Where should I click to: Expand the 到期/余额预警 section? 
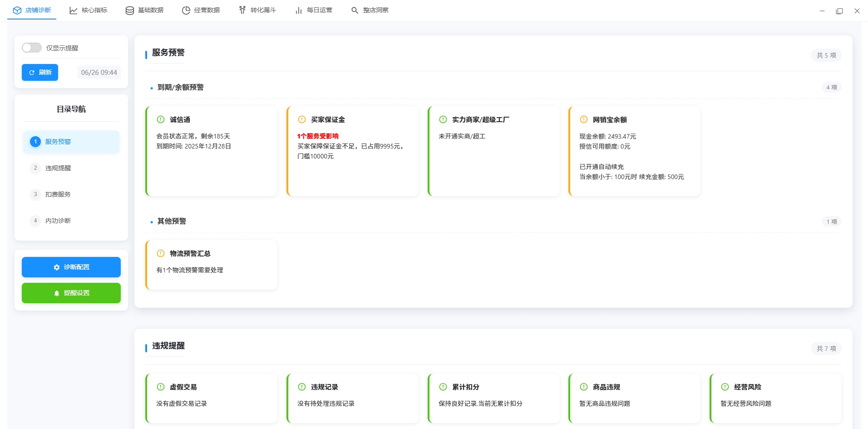(x=181, y=87)
